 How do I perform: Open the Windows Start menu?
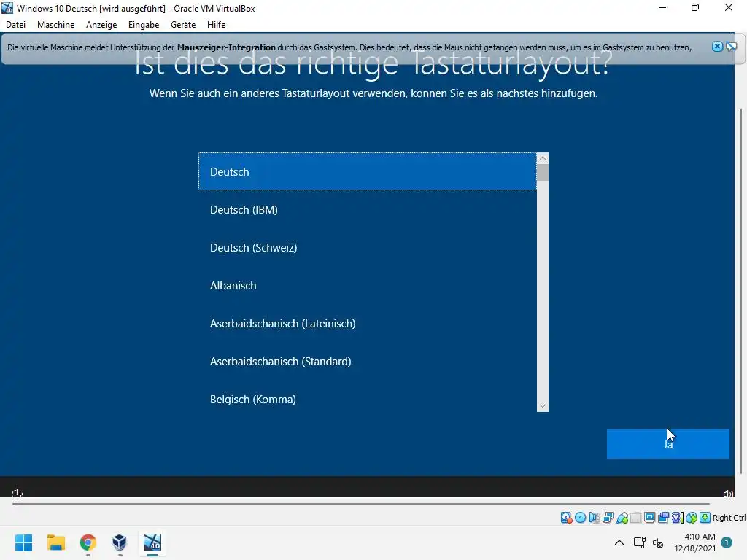pos(23,542)
